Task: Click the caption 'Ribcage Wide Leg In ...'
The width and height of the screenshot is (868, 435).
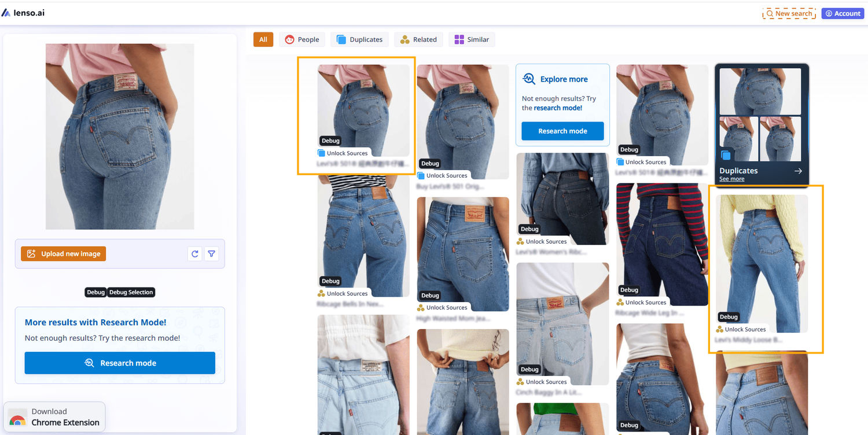Action: tap(650, 313)
